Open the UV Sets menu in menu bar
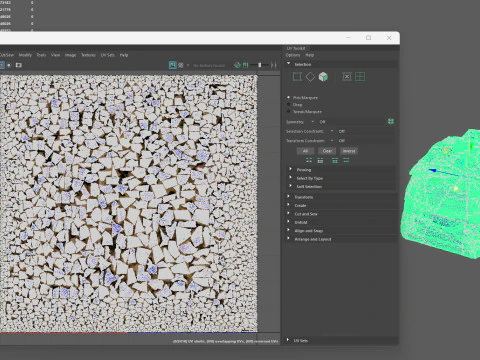The height and width of the screenshot is (360, 480). [x=108, y=55]
